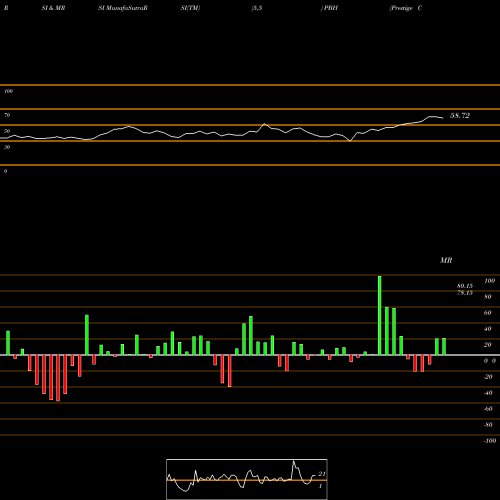Click the 78.15 value near MR chart

(x=465, y=293)
